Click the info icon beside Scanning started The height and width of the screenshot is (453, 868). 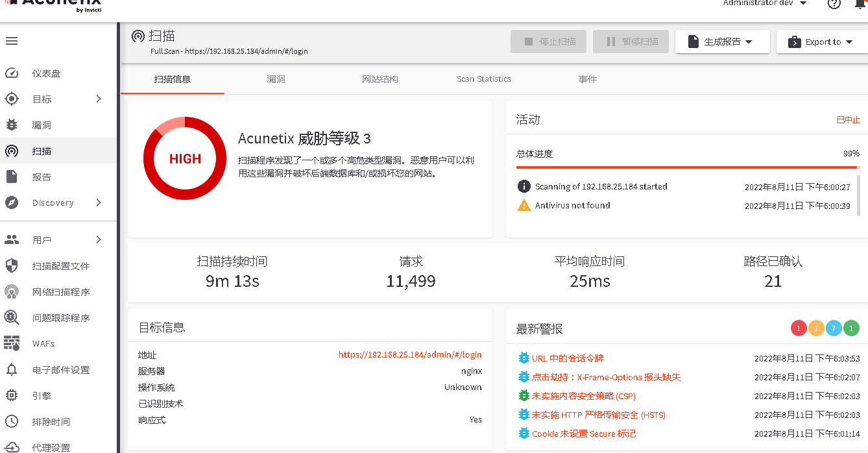click(x=524, y=186)
